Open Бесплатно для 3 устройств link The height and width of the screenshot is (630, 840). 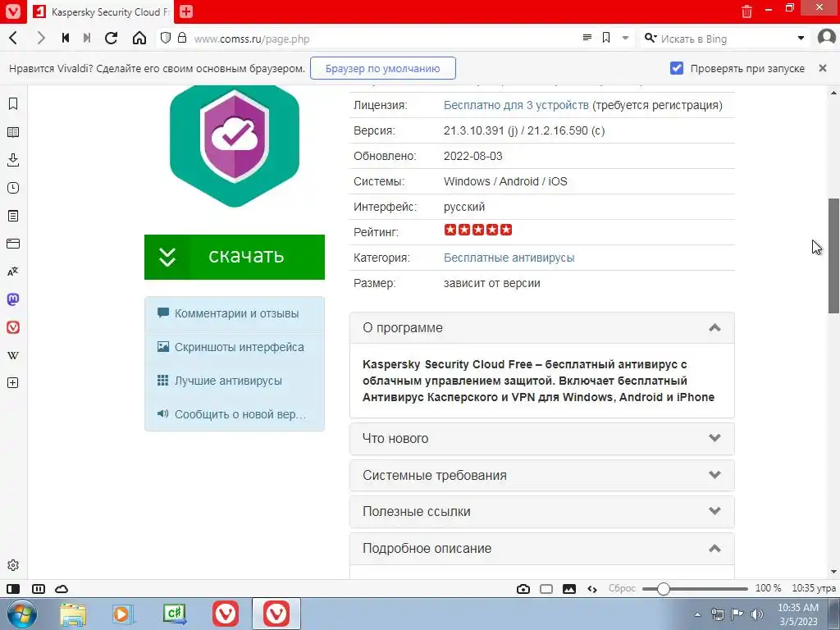pos(516,105)
